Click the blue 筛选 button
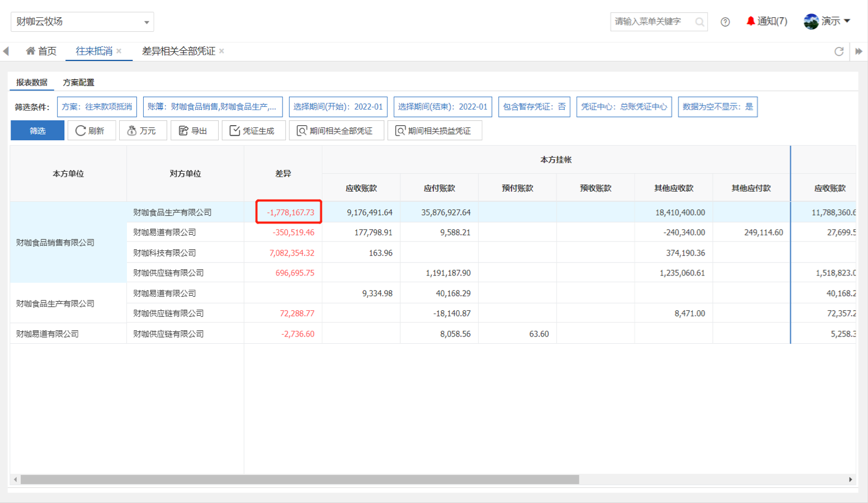 pos(37,131)
